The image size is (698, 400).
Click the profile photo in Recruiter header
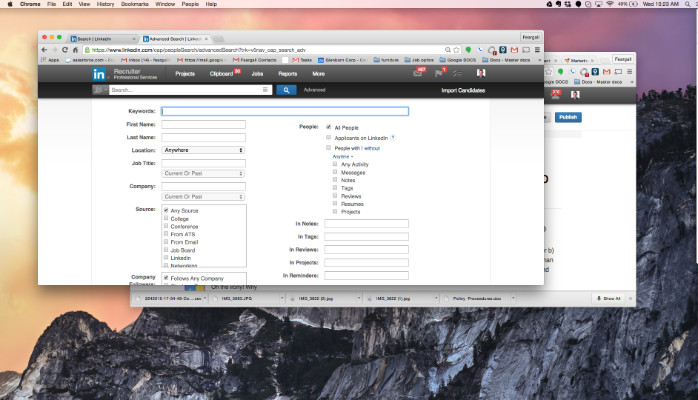pos(481,73)
